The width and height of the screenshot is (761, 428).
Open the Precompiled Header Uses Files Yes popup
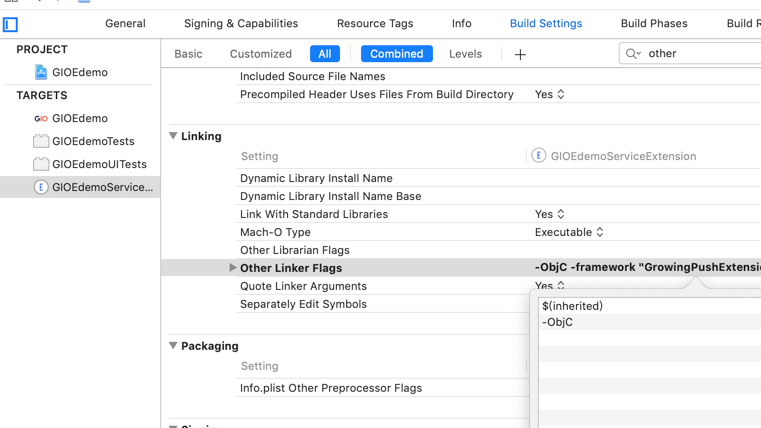[549, 94]
